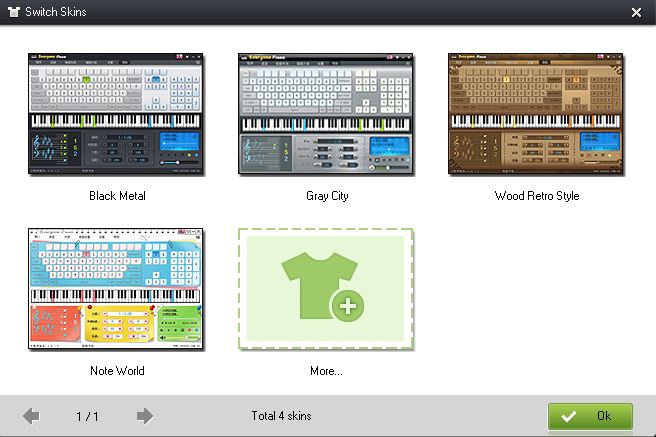
Task: Go to next page with right arrow
Action: [145, 416]
